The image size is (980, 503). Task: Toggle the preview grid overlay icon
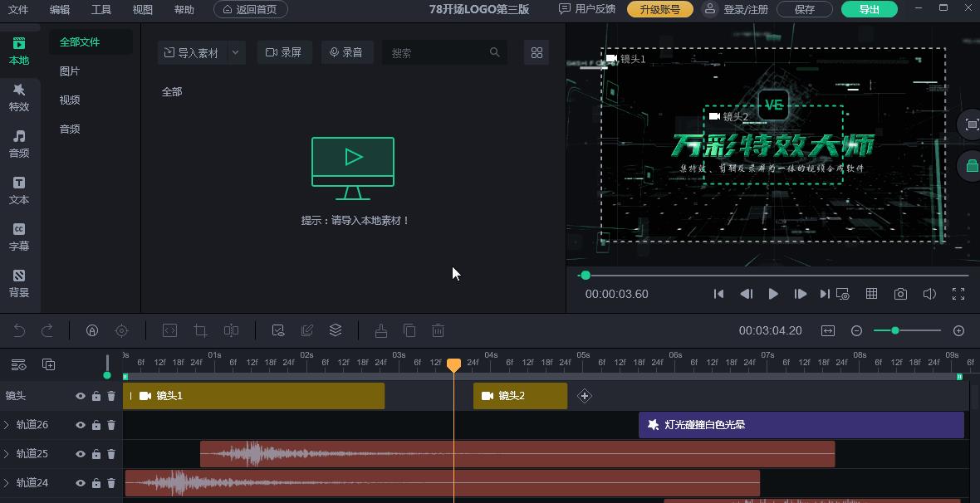(871, 294)
